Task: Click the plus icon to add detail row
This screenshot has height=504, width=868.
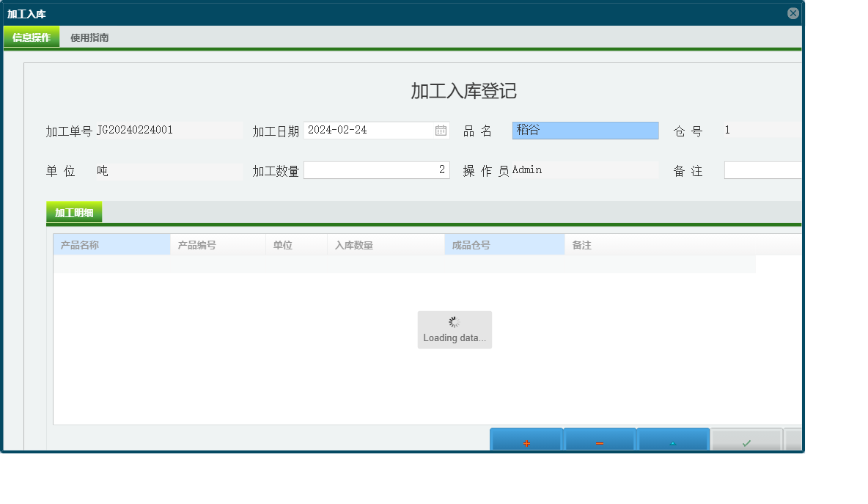Action: (526, 439)
